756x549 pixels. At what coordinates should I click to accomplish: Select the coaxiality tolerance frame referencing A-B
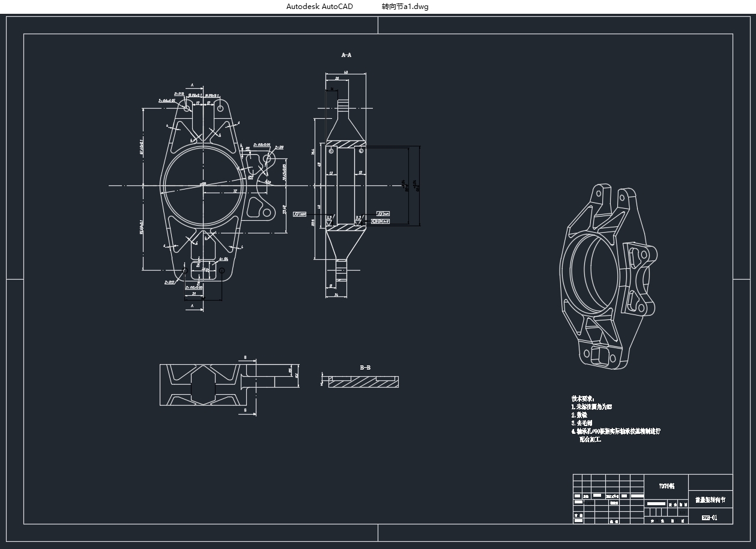381,221
